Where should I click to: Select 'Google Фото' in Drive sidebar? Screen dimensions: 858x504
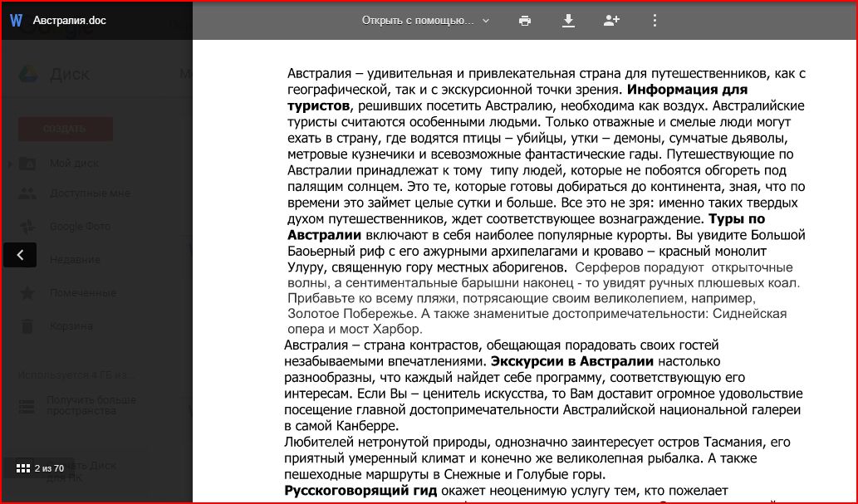click(80, 226)
